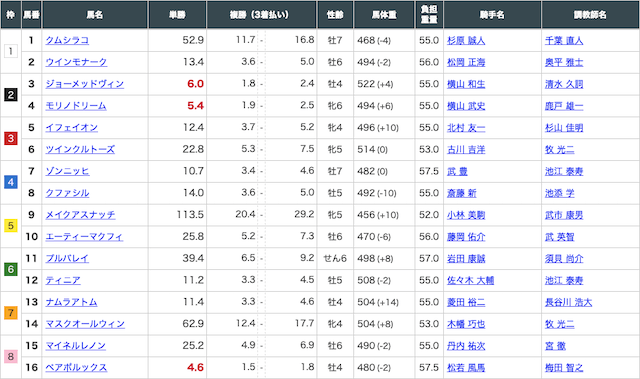Select trainer link 宮 徹
Screen dimensions: 640x379
(556, 346)
